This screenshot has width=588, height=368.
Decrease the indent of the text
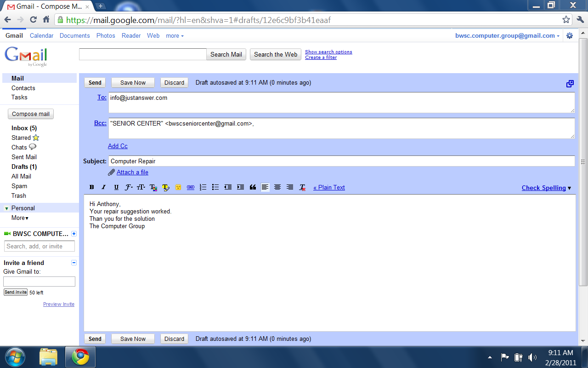tap(228, 187)
